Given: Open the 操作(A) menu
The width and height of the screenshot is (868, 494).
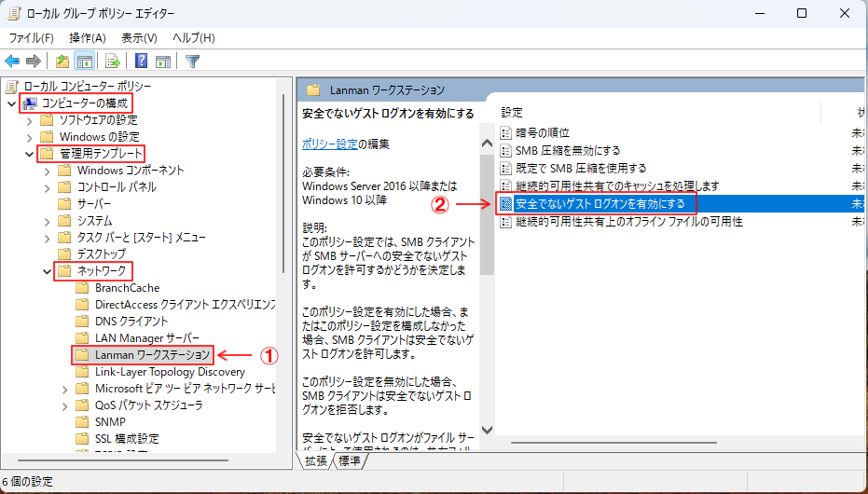Looking at the screenshot, I should (88, 38).
